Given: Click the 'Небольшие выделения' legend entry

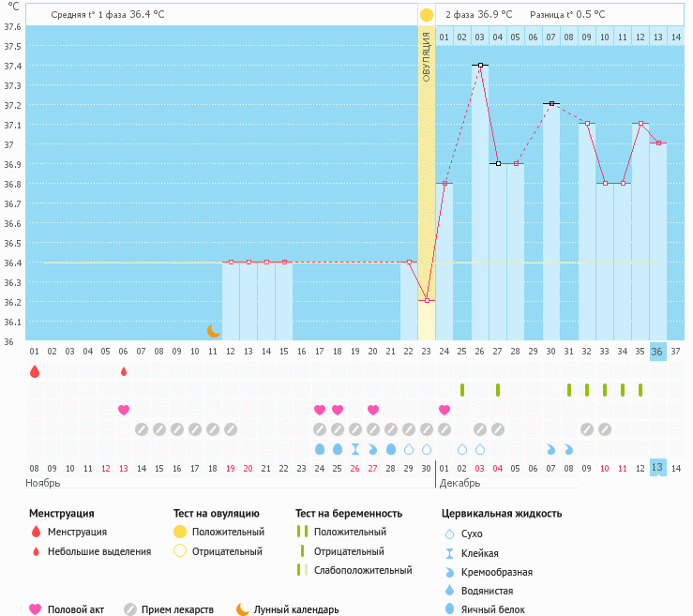Looking at the screenshot, I should click(99, 551).
